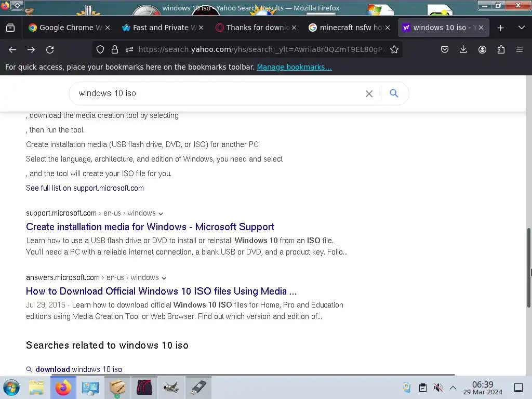The width and height of the screenshot is (532, 399).
Task: Clear the Yahoo search box text
Action: pos(369,94)
